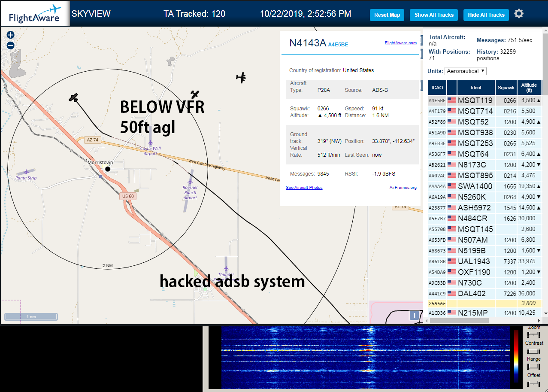This screenshot has width=548, height=392.
Task: Open the FlightAware.com link in aircraft panel
Action: (401, 43)
